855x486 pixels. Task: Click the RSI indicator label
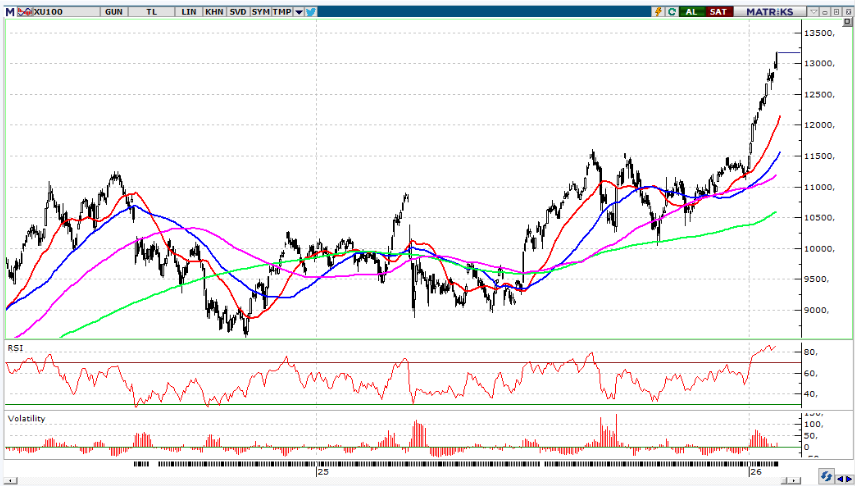(16, 347)
